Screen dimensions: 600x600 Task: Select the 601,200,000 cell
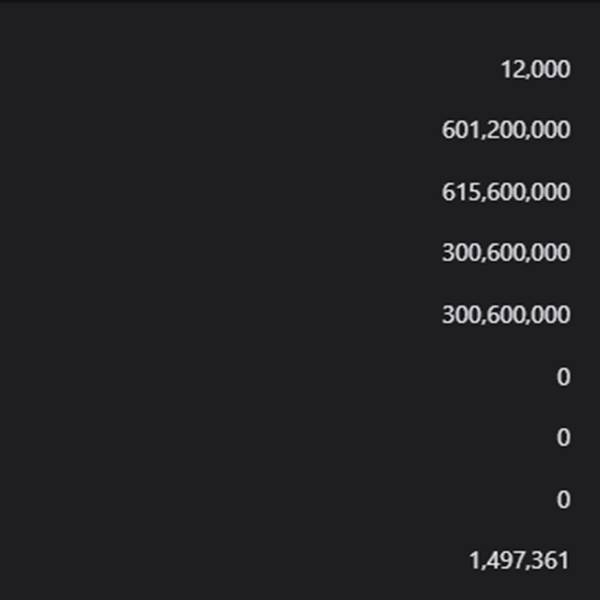[x=506, y=130]
